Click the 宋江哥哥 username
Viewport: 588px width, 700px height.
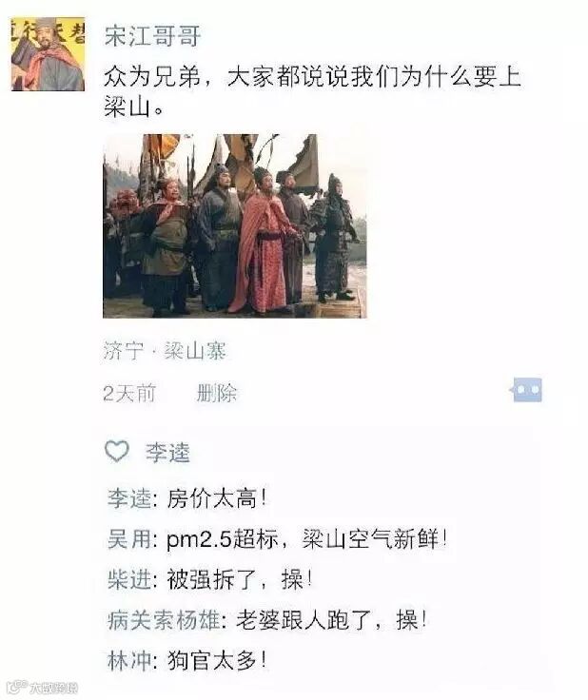[x=152, y=36]
